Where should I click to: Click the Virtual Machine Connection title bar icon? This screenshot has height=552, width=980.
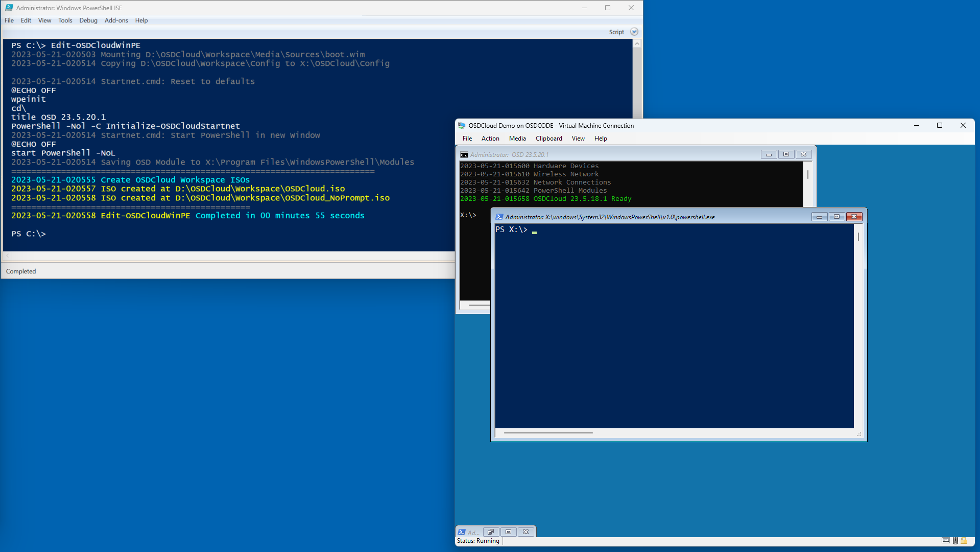(x=462, y=125)
